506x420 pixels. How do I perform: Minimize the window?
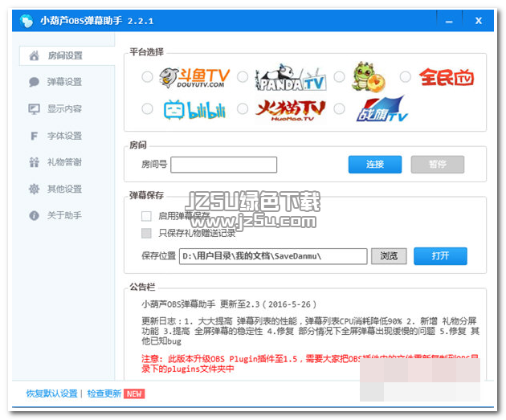pyautogui.click(x=449, y=22)
